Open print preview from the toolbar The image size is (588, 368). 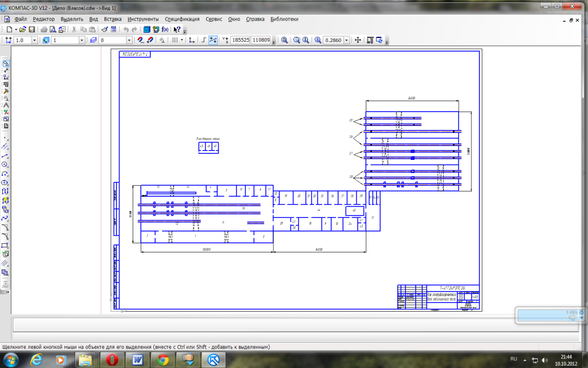click(53, 29)
